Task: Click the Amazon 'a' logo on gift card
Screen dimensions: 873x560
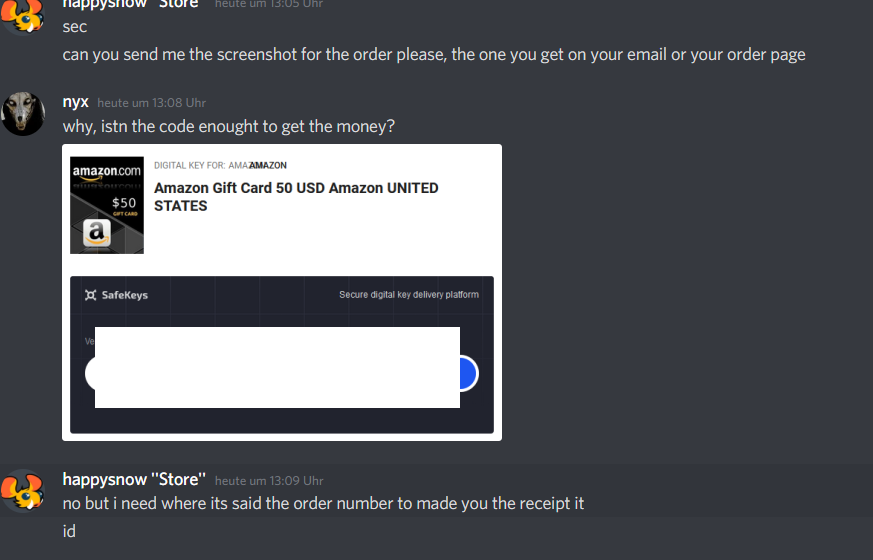Action: point(97,233)
